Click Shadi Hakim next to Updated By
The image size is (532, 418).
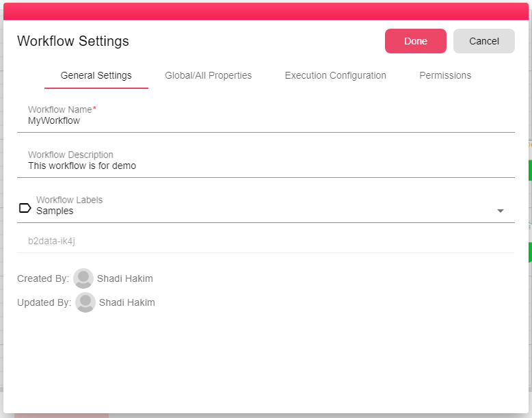pyautogui.click(x=127, y=302)
